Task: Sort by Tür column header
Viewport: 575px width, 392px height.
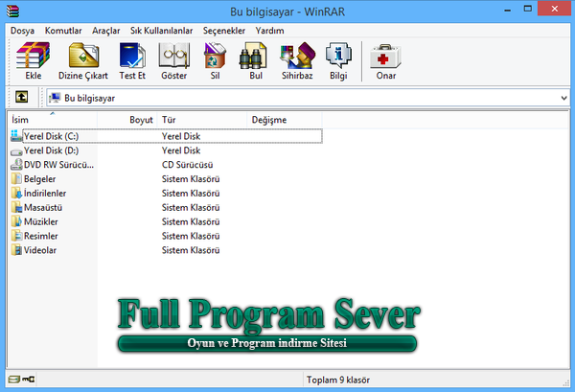Action: [x=202, y=120]
